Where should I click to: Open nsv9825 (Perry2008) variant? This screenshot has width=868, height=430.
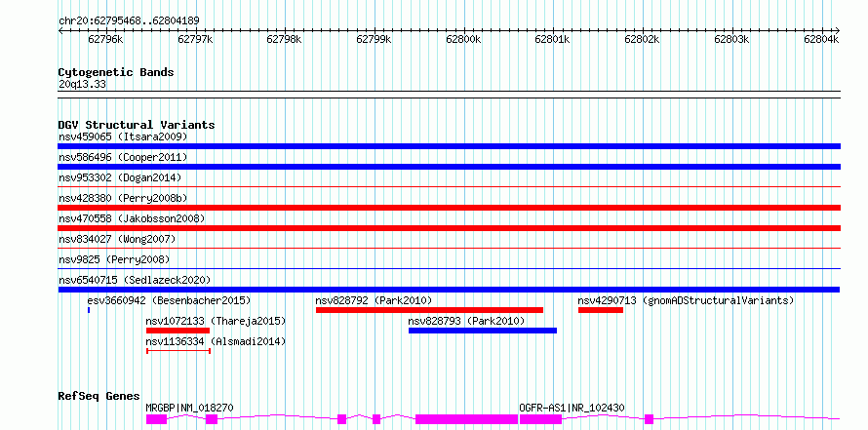coord(114,260)
